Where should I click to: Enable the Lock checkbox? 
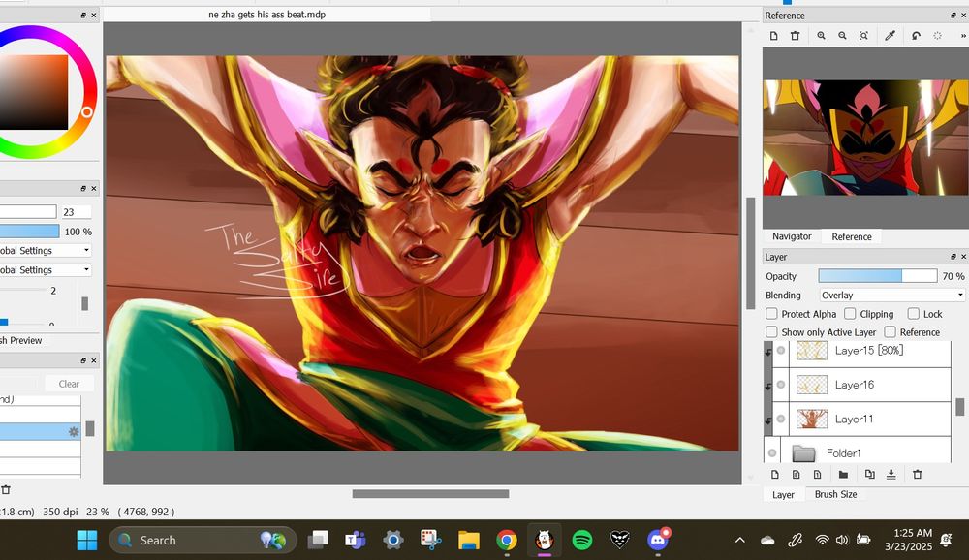914,314
